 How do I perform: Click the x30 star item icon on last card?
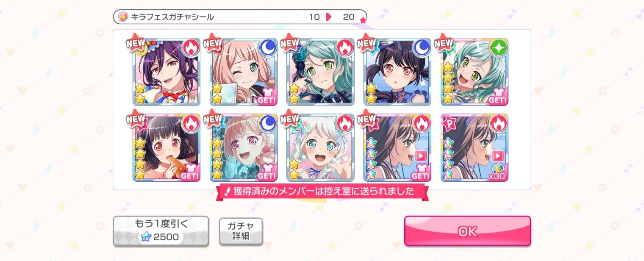(498, 171)
